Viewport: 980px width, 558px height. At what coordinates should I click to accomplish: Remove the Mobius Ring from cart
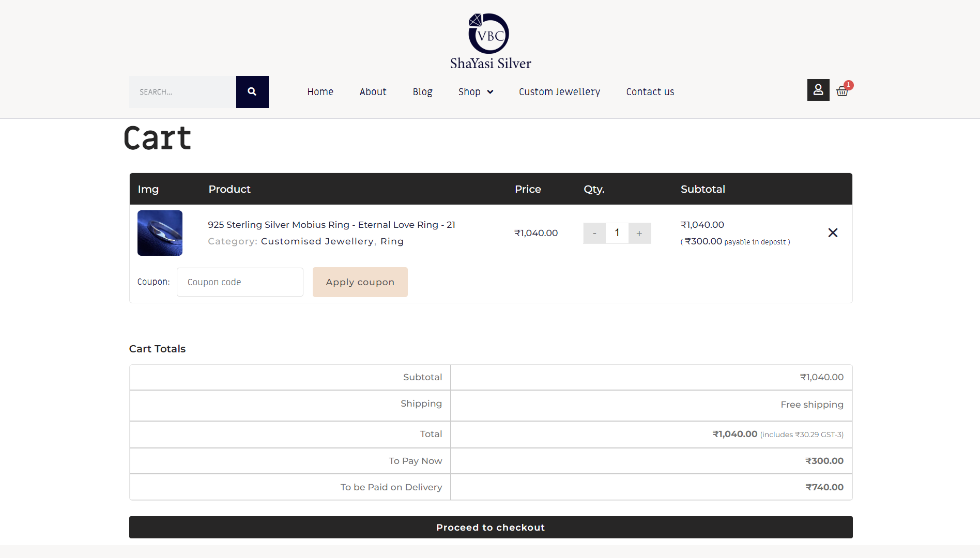[x=833, y=233]
